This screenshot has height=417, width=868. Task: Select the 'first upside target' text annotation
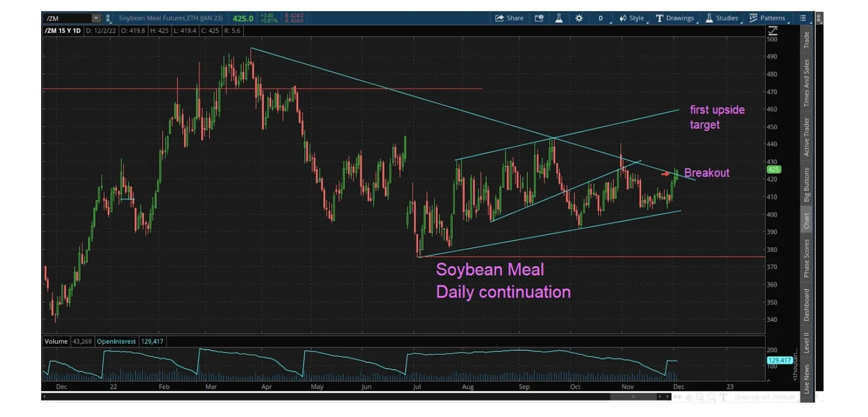click(x=717, y=117)
